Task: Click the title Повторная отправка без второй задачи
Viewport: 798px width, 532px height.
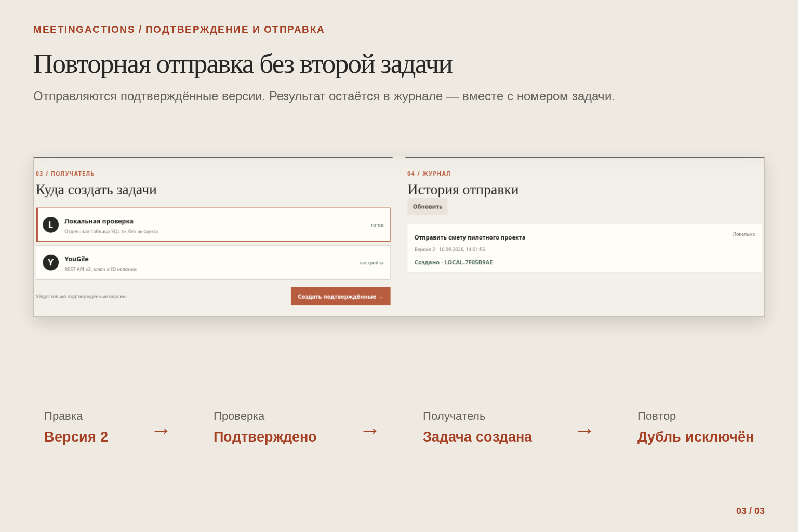Action: pos(243,64)
